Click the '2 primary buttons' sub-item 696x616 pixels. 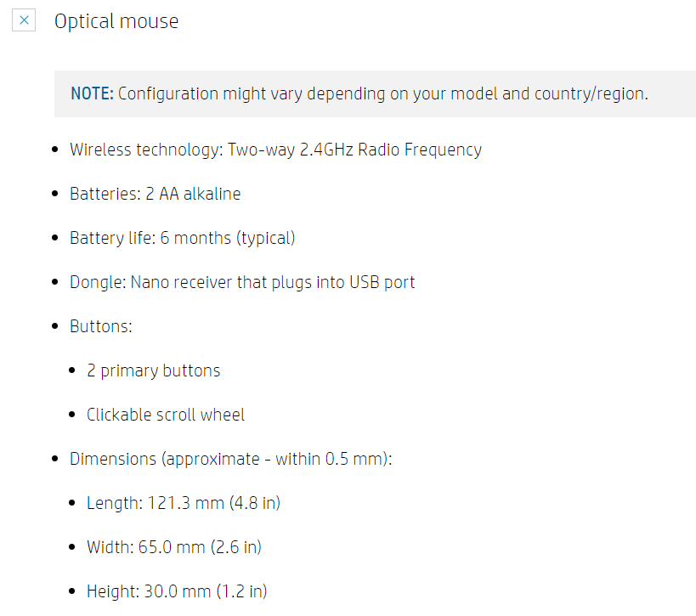[x=153, y=371]
